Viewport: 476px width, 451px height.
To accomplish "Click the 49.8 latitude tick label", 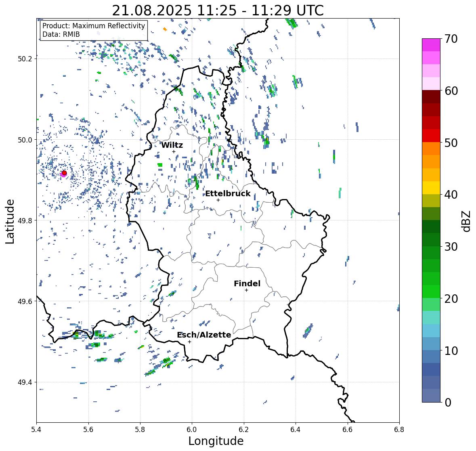I will click(25, 220).
